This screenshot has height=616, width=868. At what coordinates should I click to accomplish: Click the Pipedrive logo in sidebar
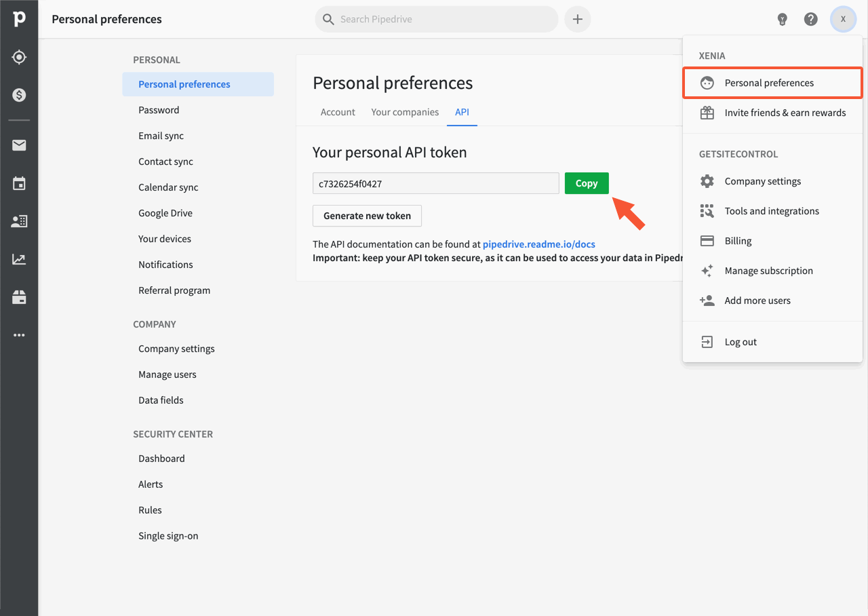click(x=19, y=19)
